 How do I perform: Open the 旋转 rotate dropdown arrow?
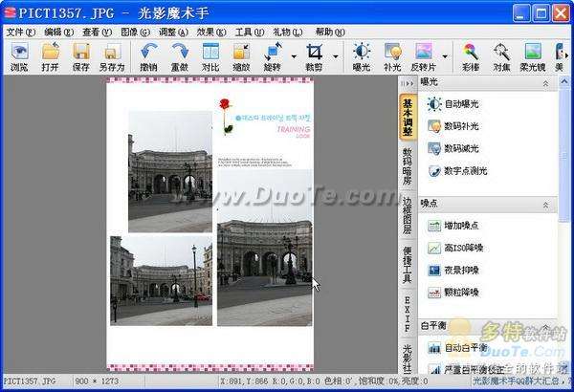point(294,56)
